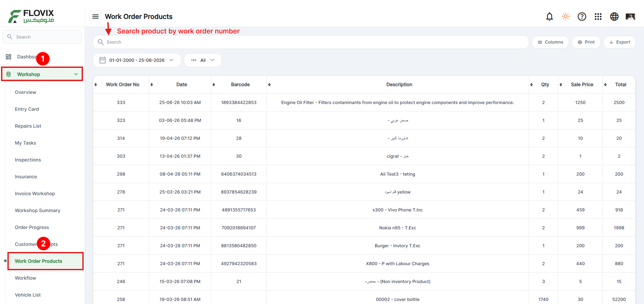Open Entry Card in sidebar
644x304 pixels.
coord(27,109)
